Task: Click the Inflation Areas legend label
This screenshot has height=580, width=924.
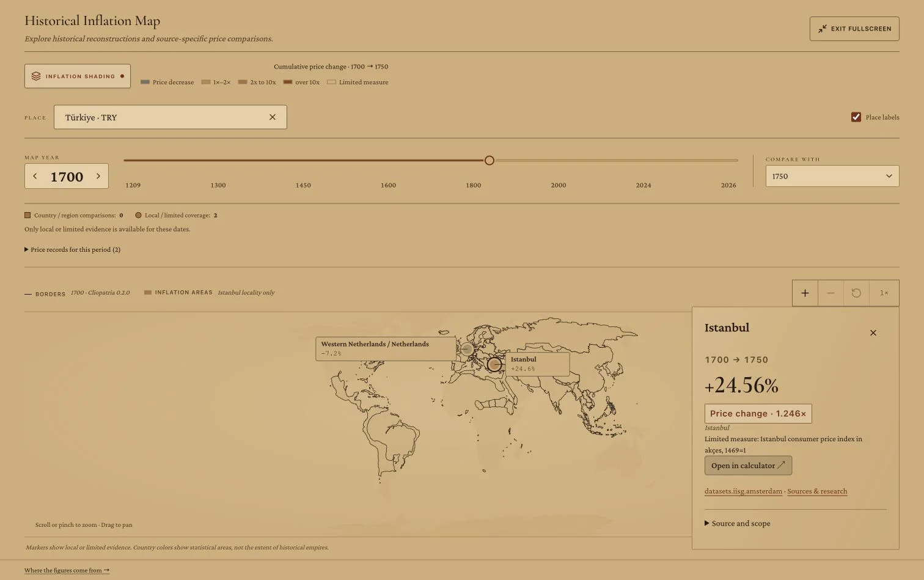Action: tap(183, 293)
